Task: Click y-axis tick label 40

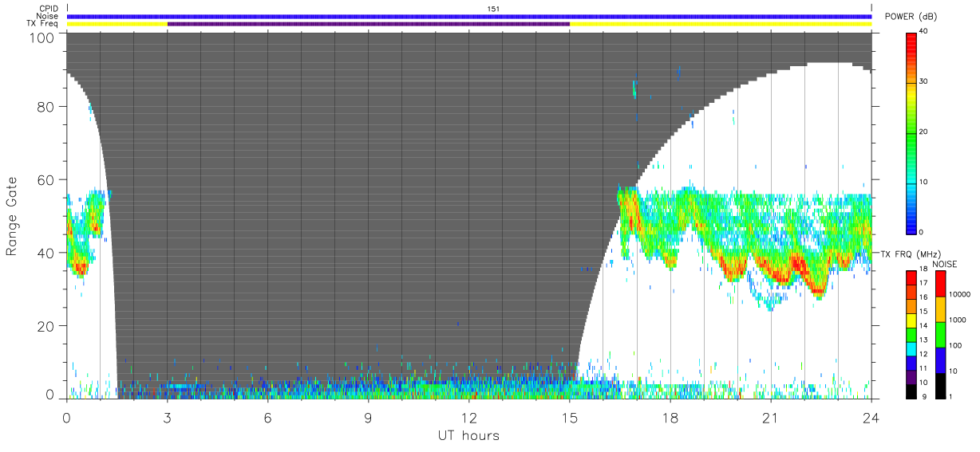Action: pos(47,253)
